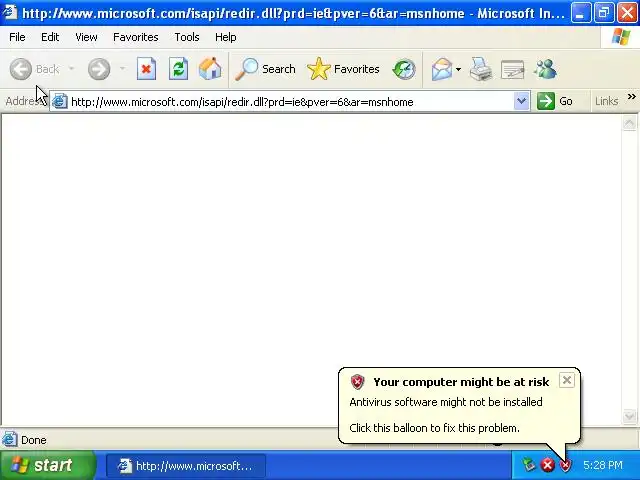
Task: Print the page with printer icon
Action: (x=480, y=69)
